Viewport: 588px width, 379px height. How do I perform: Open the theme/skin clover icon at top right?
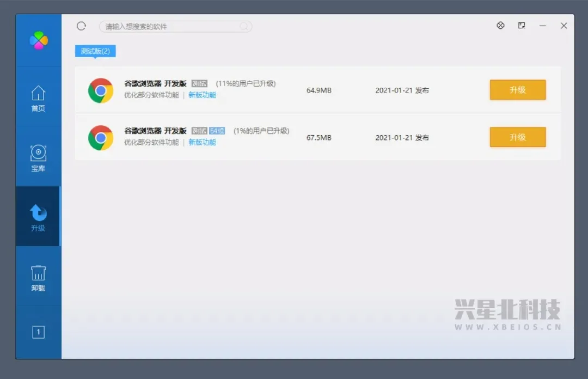point(500,25)
